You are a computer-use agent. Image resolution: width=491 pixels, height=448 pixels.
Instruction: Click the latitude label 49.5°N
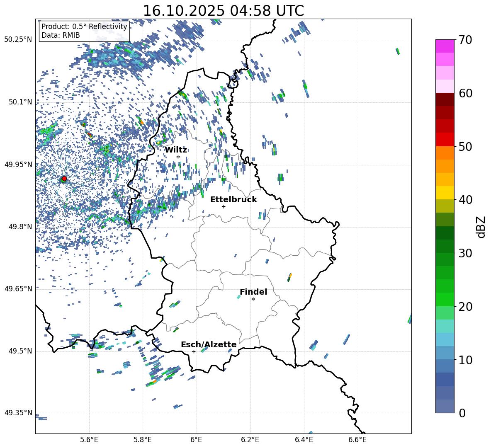(20, 351)
